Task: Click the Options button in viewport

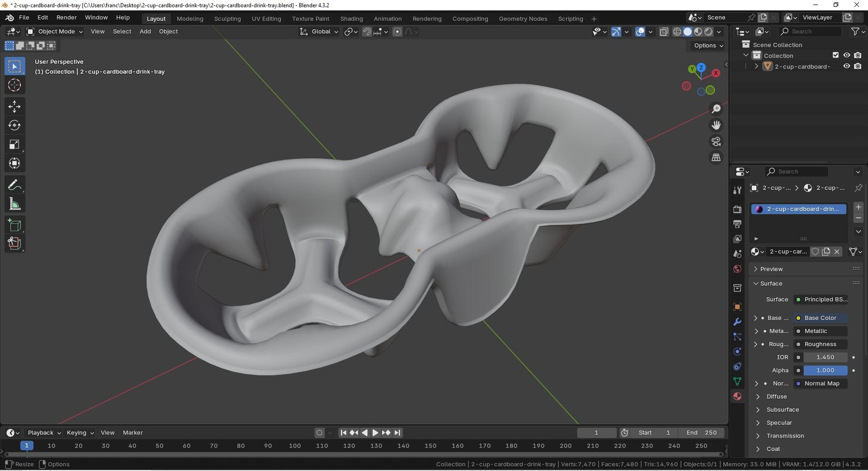Action: (708, 46)
